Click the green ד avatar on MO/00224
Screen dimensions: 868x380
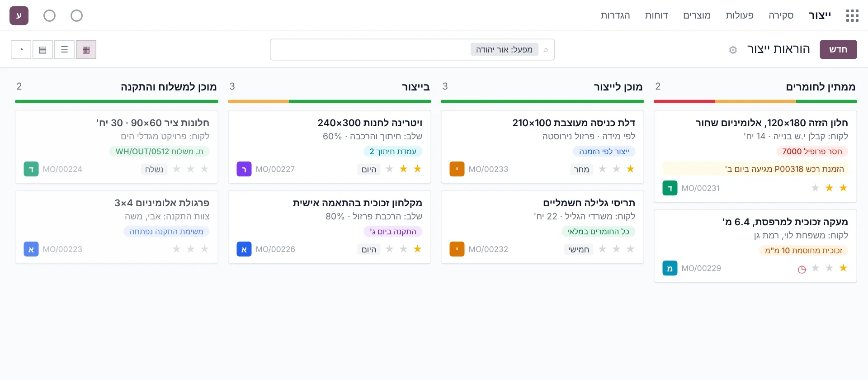(31, 169)
